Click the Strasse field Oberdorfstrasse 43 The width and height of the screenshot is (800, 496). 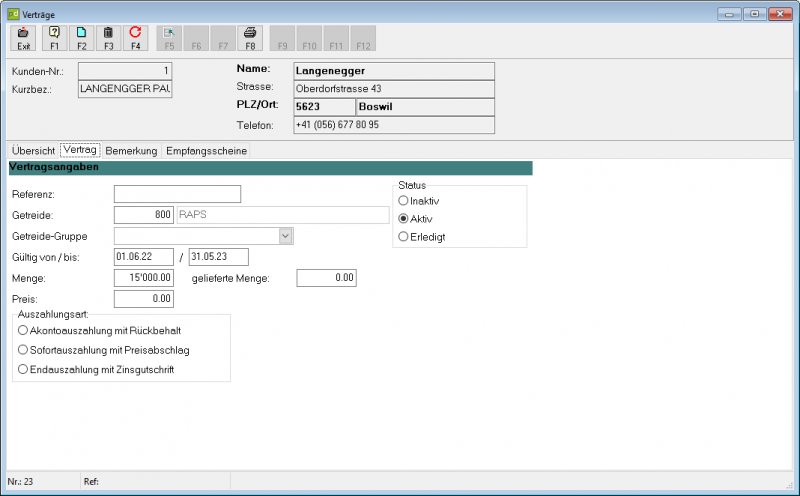point(394,89)
